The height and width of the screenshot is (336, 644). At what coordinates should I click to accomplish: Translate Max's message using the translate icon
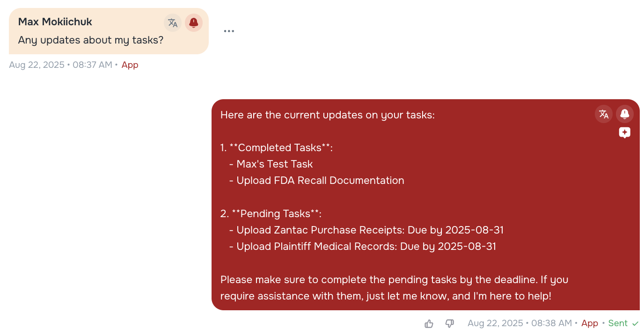point(173,22)
